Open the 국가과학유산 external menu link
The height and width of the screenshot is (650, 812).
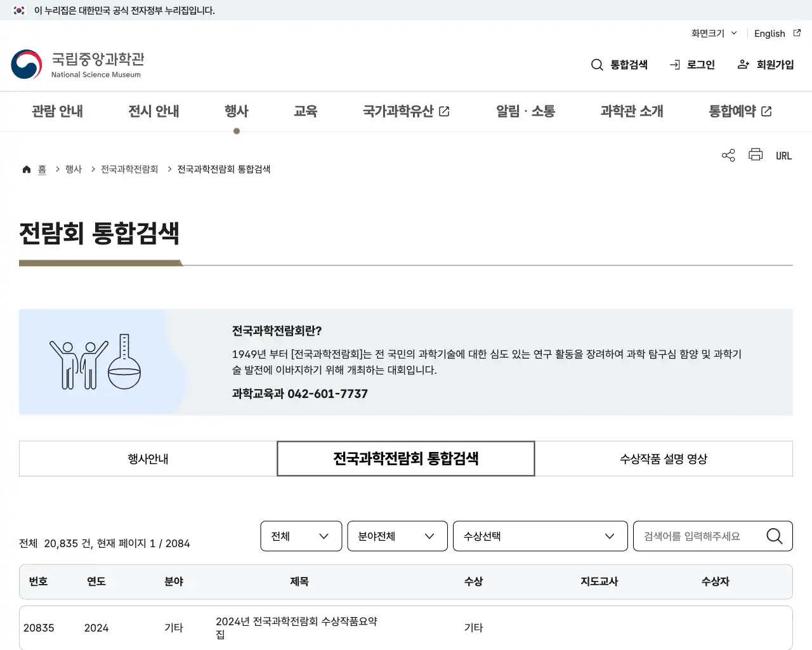click(406, 111)
